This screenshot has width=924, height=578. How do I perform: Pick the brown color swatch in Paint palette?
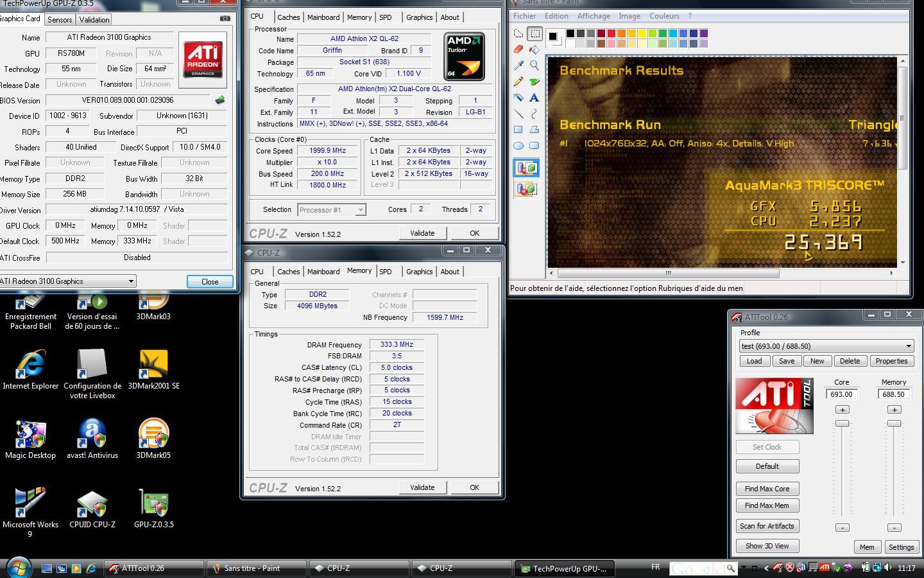[601, 44]
